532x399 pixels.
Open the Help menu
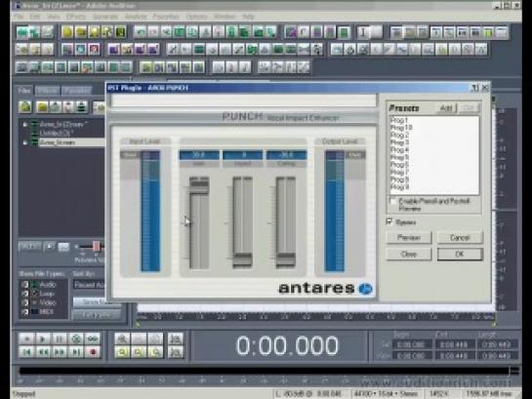pyautogui.click(x=248, y=17)
